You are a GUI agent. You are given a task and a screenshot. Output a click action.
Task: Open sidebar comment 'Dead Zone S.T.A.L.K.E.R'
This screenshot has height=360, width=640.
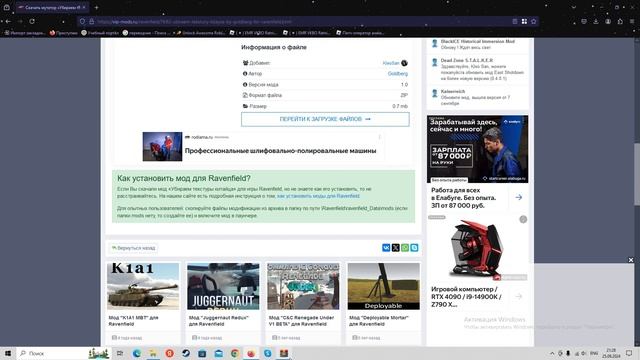coord(467,60)
